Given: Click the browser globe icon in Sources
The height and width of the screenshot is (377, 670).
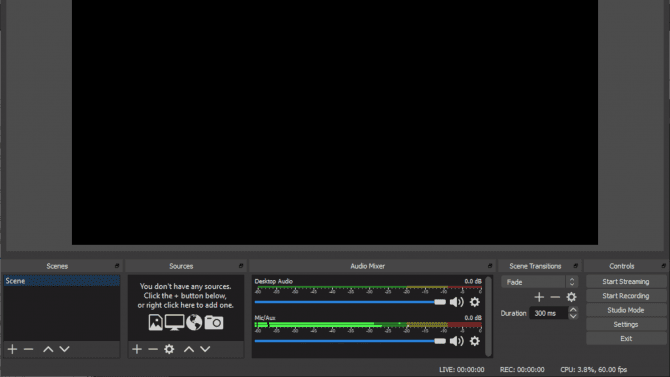Looking at the screenshot, I should [x=194, y=322].
